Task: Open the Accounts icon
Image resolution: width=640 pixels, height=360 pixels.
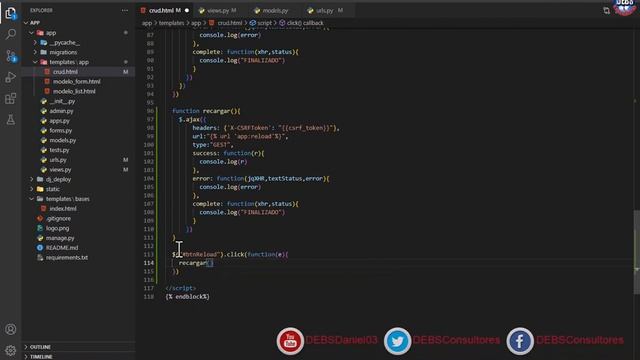Action: coord(11,329)
